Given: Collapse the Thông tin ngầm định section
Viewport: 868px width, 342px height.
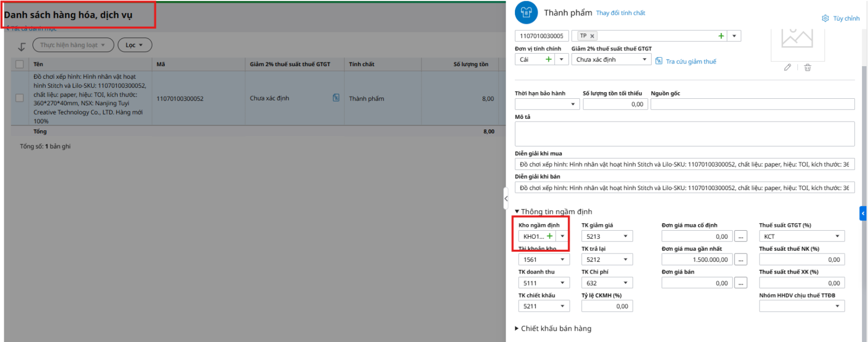Looking at the screenshot, I should point(517,212).
